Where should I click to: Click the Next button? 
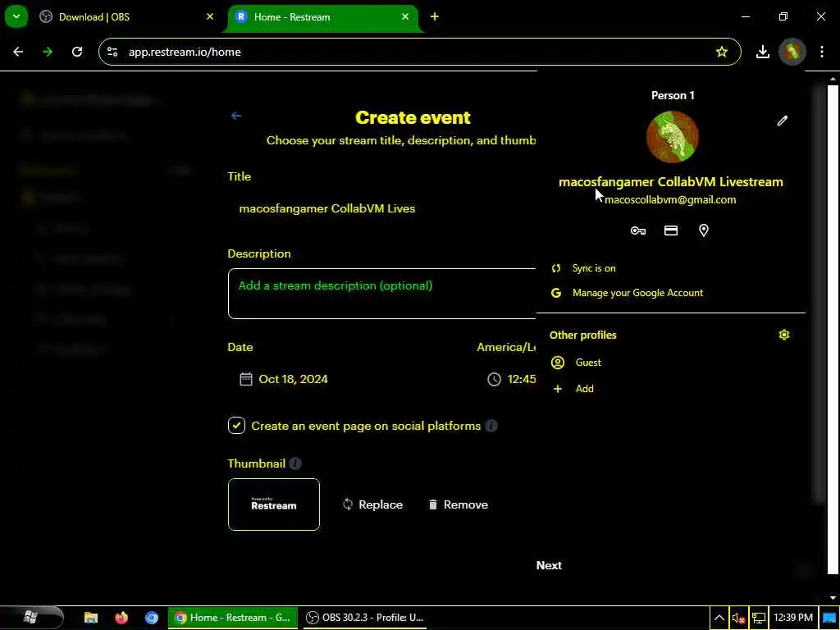pyautogui.click(x=549, y=566)
